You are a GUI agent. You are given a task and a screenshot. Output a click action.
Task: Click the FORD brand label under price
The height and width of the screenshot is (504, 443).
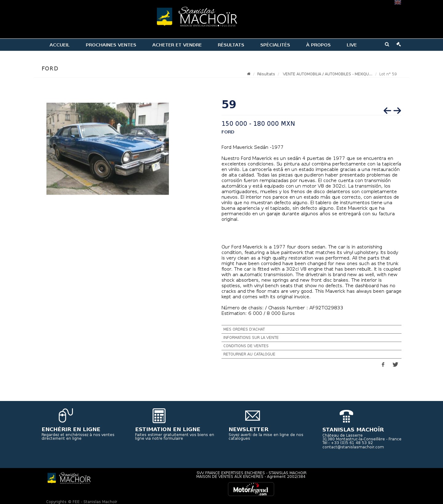[x=228, y=132]
